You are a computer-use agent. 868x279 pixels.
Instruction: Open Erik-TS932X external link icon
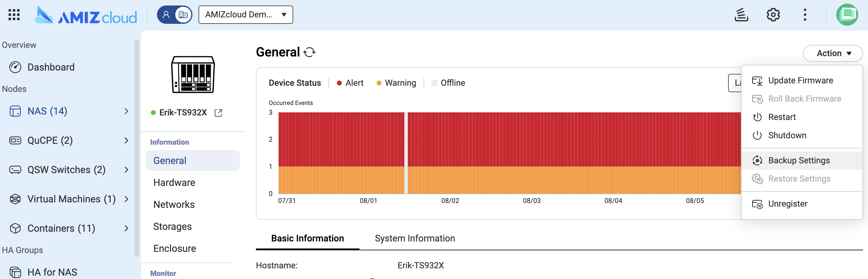click(218, 113)
